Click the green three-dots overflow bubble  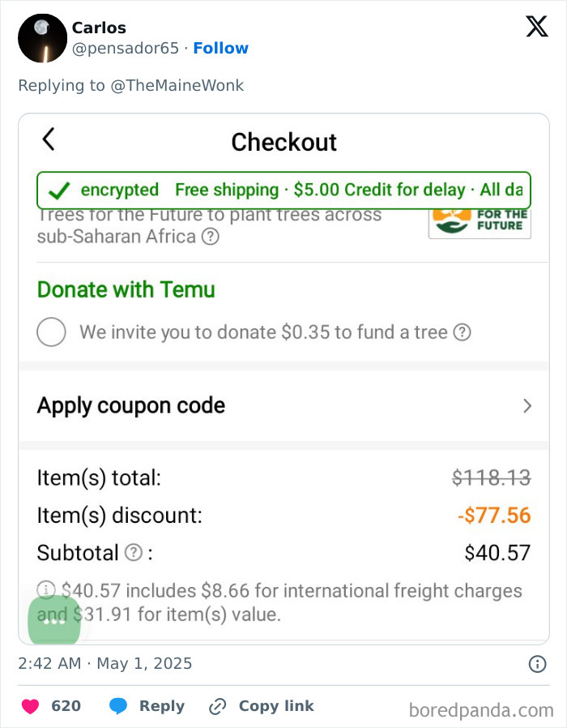53,623
